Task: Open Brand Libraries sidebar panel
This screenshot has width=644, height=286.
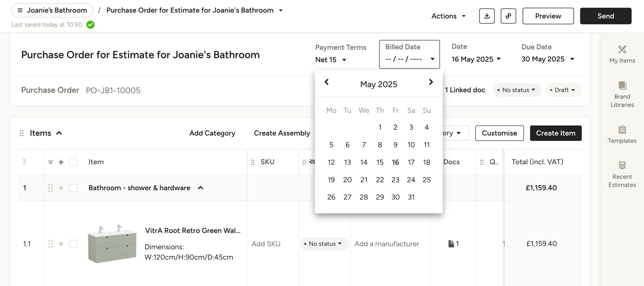Action: (622, 94)
